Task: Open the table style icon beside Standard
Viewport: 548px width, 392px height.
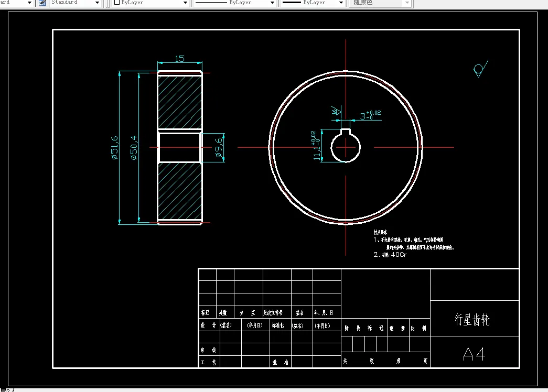Action: tap(42, 3)
